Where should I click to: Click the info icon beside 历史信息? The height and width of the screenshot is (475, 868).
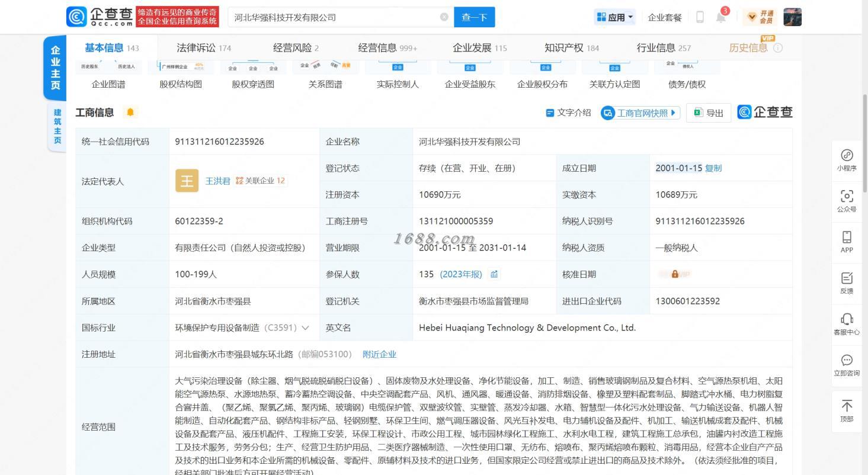coord(778,48)
